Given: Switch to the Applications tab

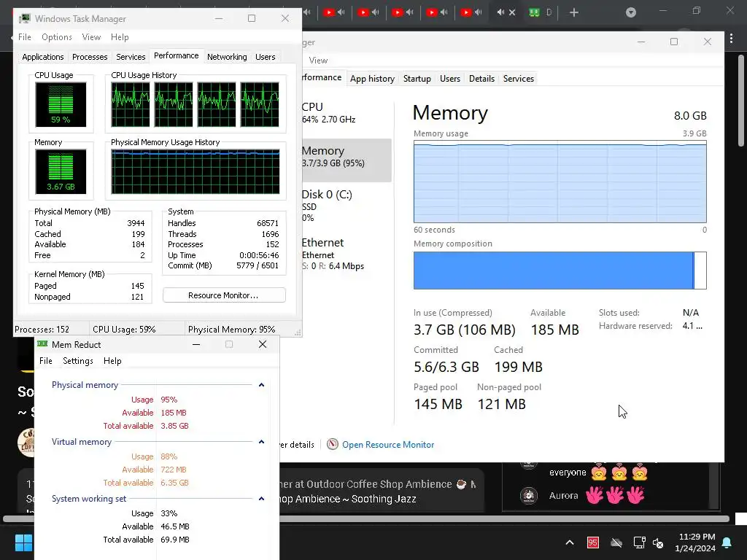Looking at the screenshot, I should 43,57.
